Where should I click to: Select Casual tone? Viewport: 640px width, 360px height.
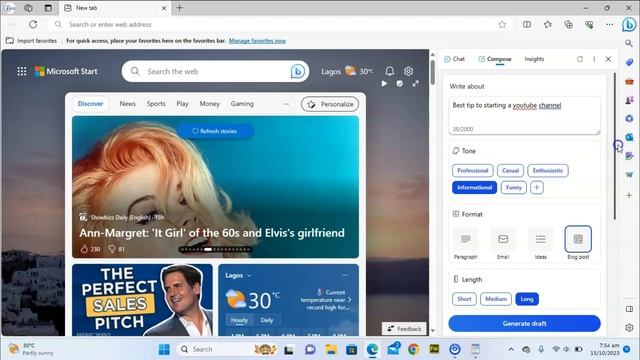510,171
